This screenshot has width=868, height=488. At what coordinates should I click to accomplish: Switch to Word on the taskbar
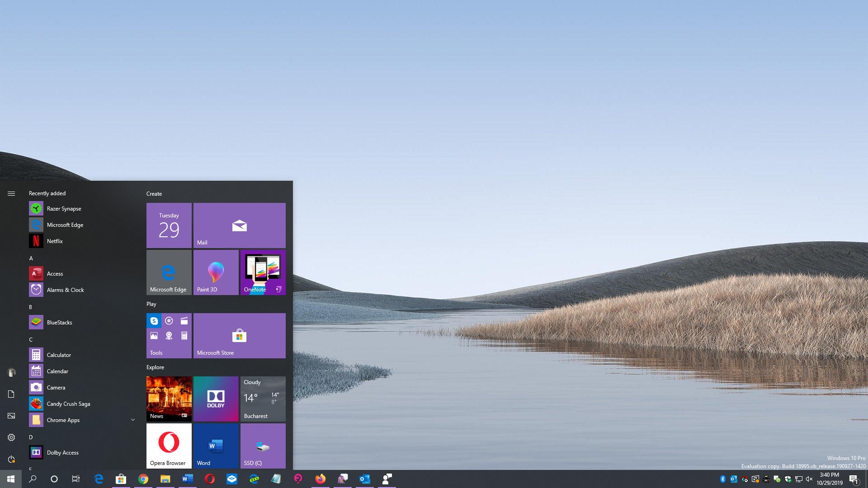[187, 479]
